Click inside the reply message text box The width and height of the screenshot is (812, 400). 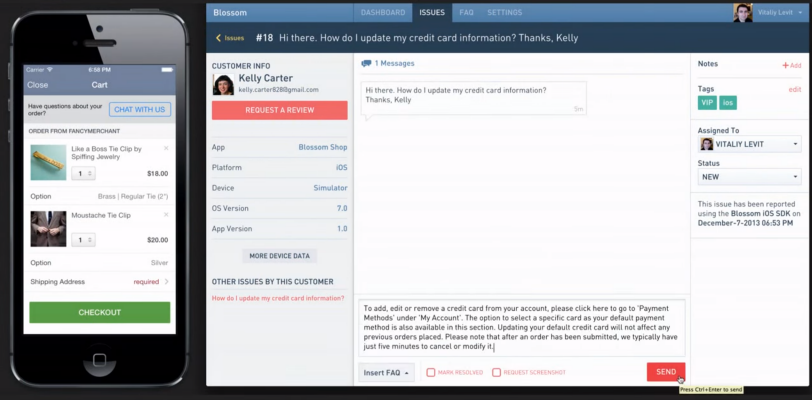coord(521,328)
